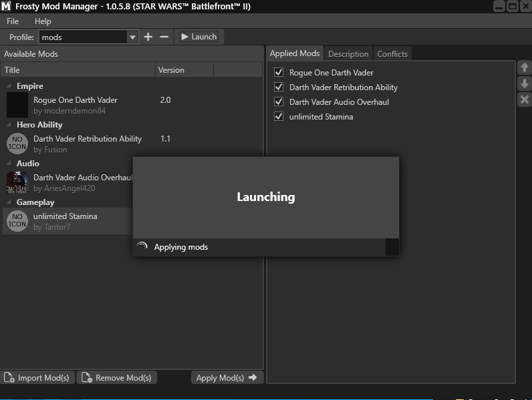
Task: Select Rogue One Darth Vader in Available Mods
Action: [132, 105]
